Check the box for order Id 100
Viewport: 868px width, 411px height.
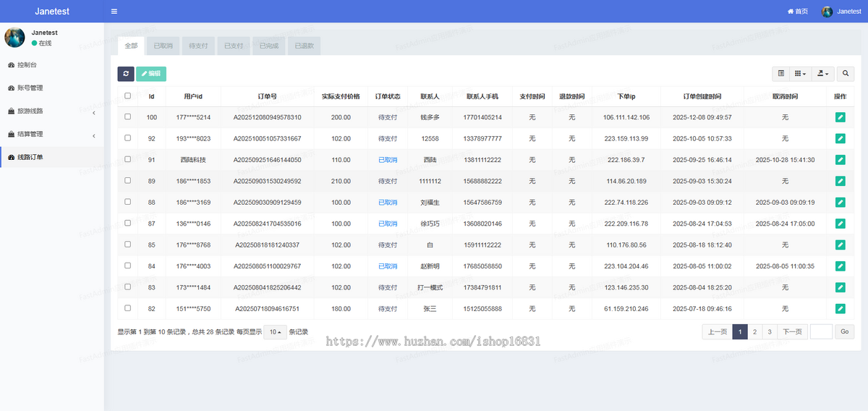click(128, 116)
